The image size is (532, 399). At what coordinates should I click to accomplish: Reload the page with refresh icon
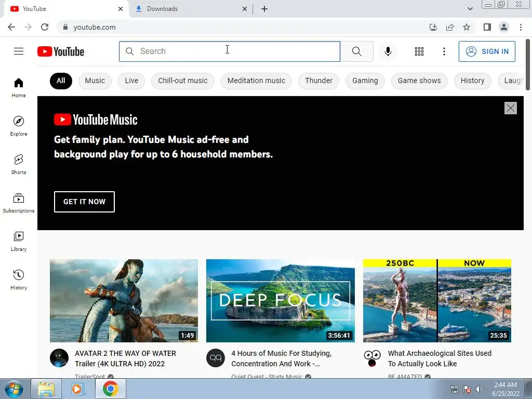(x=45, y=27)
